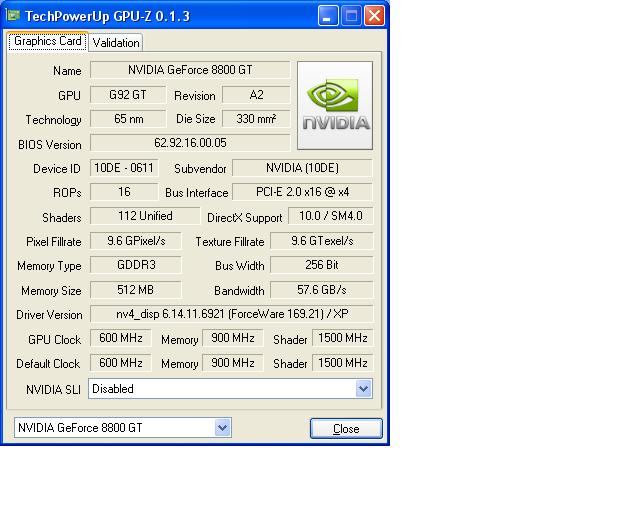Click the Name field NVIDIA GeForce 8800 GT

(190, 70)
